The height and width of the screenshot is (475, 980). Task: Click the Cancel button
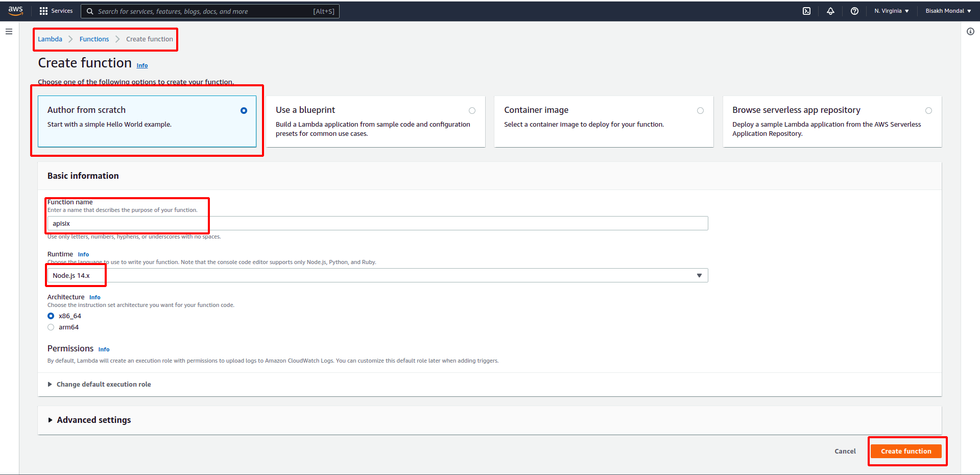point(845,451)
